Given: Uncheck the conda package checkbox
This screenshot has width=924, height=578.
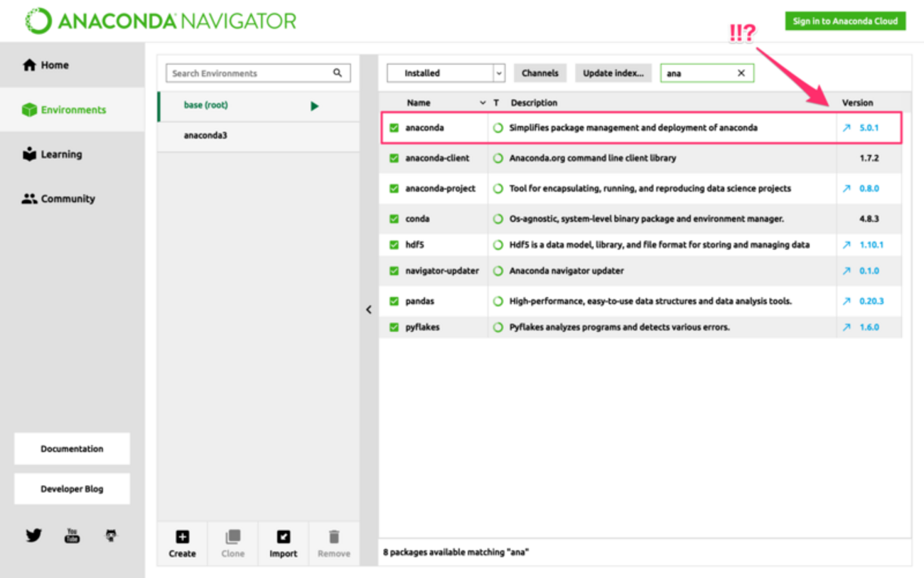Looking at the screenshot, I should click(394, 219).
